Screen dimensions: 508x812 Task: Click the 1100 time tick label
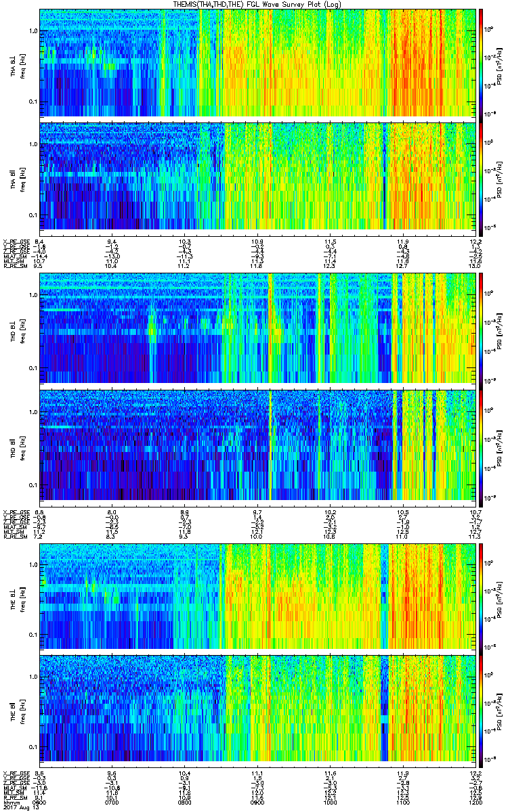(403, 803)
